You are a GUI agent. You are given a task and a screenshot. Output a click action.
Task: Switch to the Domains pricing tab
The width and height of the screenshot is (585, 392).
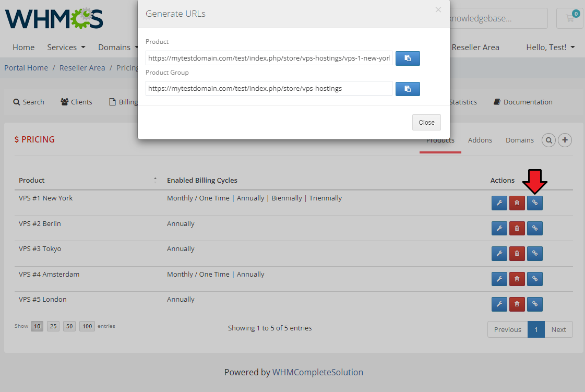point(520,140)
